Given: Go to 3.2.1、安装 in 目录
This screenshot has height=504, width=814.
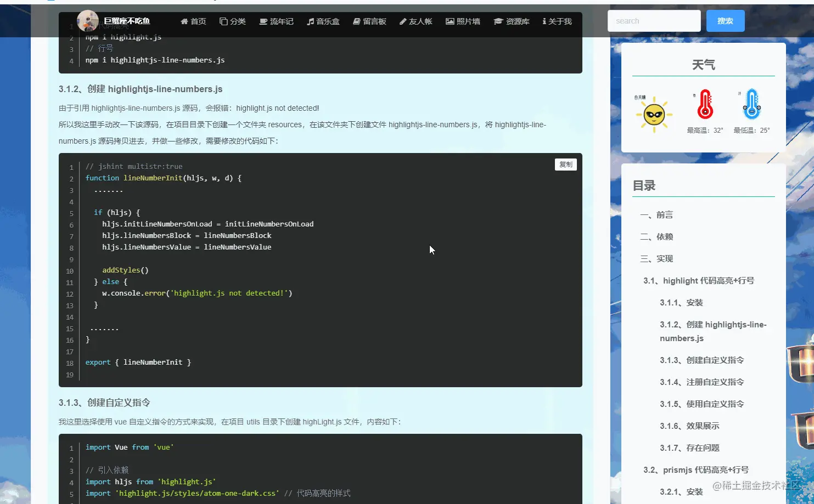Looking at the screenshot, I should [682, 492].
